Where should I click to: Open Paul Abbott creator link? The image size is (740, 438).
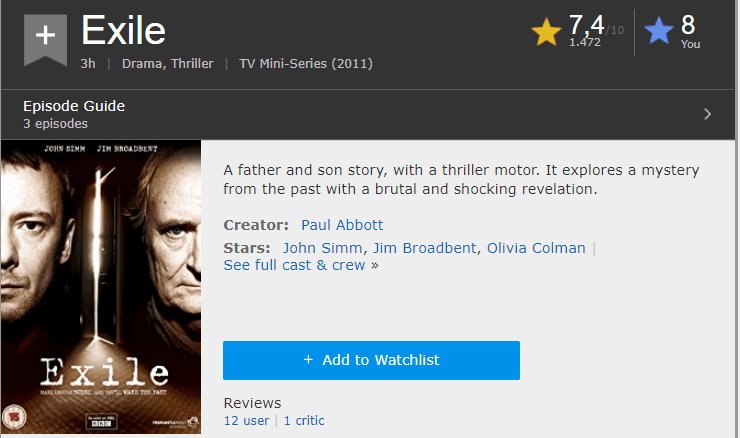click(340, 225)
